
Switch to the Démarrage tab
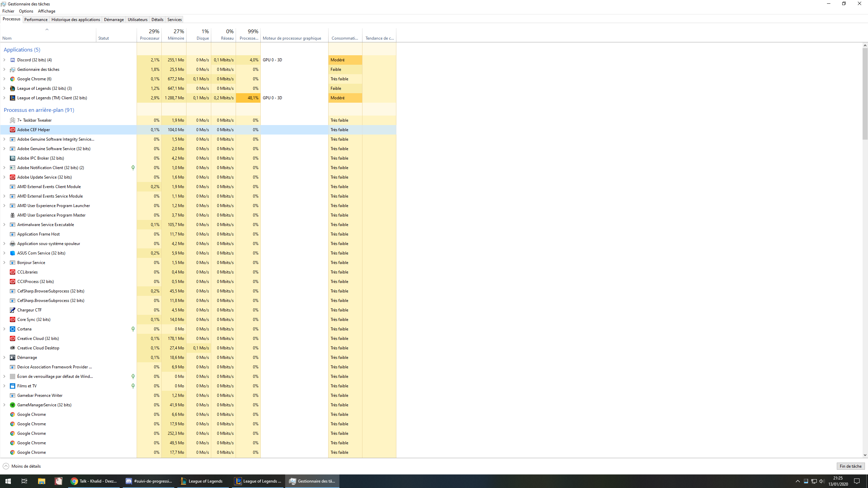114,20
